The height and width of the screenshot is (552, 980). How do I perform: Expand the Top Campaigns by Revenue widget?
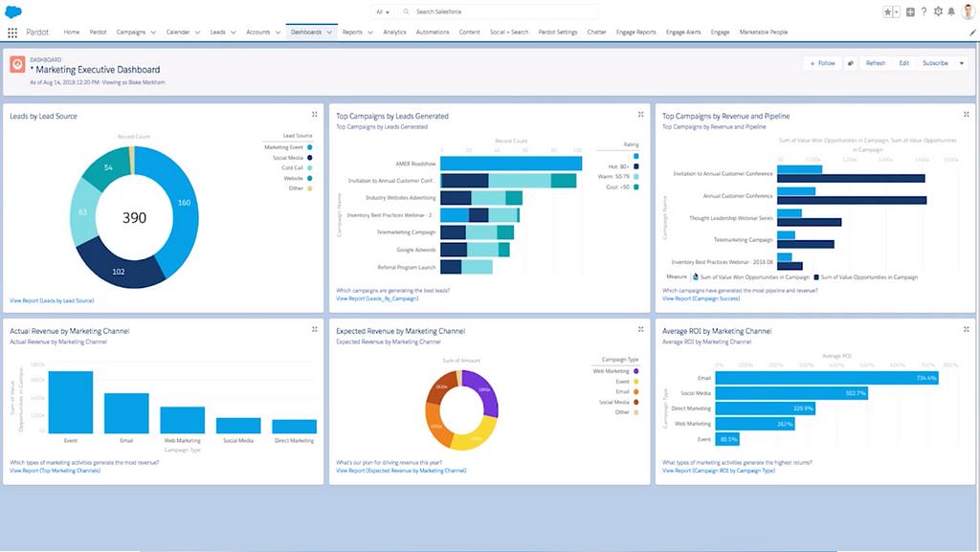coord(968,115)
